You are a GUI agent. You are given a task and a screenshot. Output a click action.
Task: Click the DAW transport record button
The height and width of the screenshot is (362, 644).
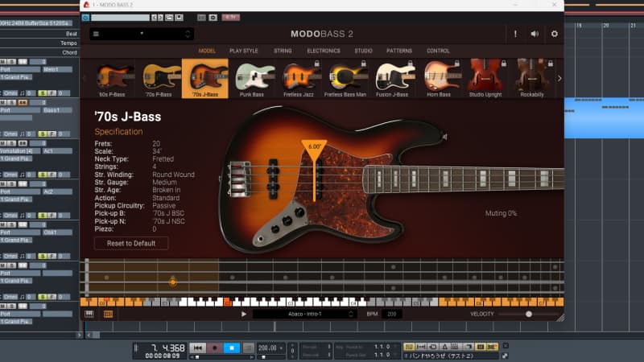(215, 348)
